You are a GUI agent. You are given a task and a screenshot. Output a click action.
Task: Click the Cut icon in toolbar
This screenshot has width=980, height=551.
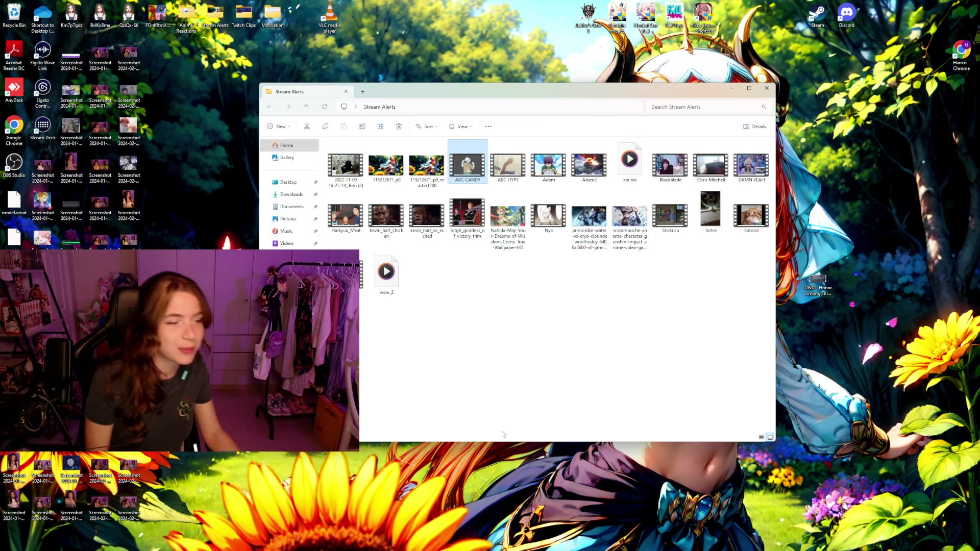click(307, 127)
